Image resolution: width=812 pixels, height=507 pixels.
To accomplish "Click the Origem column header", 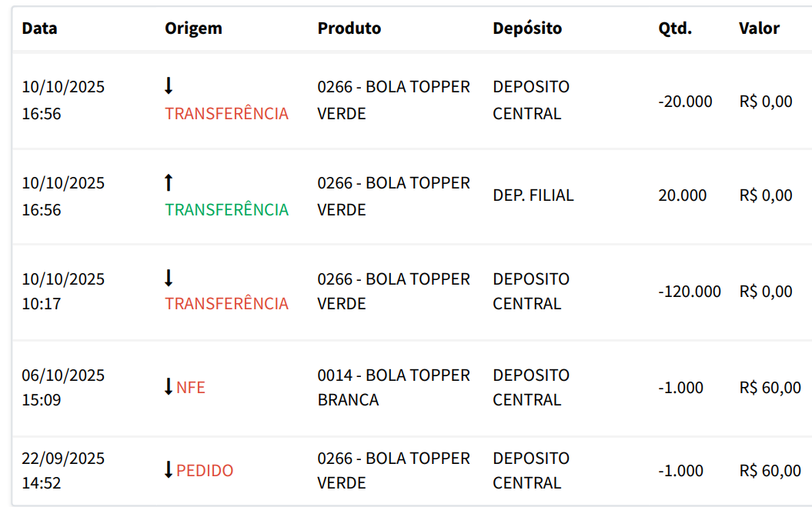I will coord(193,28).
